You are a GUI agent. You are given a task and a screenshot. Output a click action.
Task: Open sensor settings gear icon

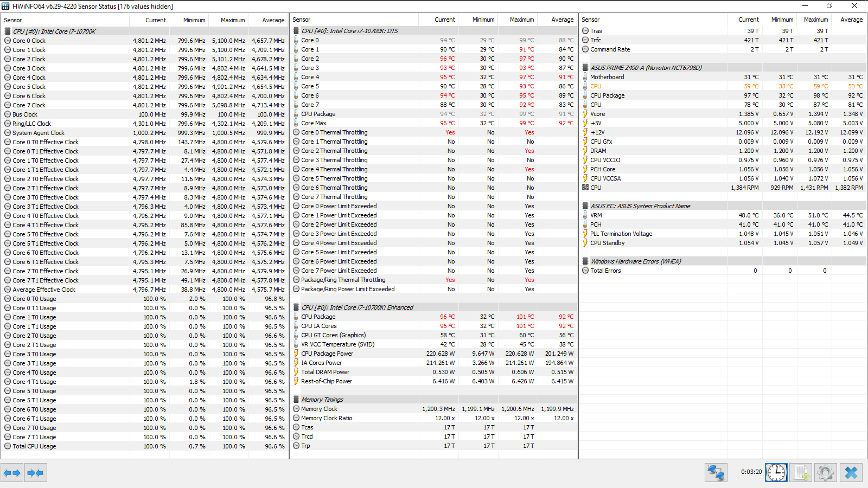(825, 473)
